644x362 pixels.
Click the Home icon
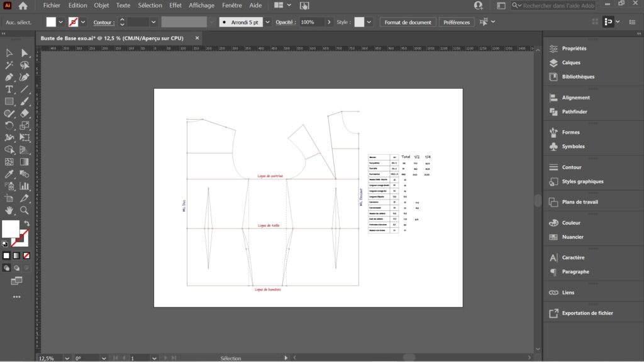[x=23, y=6]
